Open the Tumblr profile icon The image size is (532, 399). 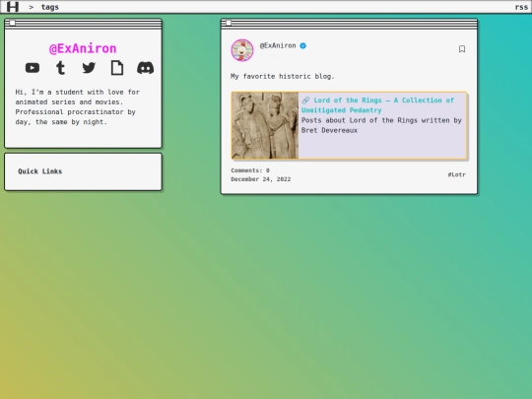[60, 68]
